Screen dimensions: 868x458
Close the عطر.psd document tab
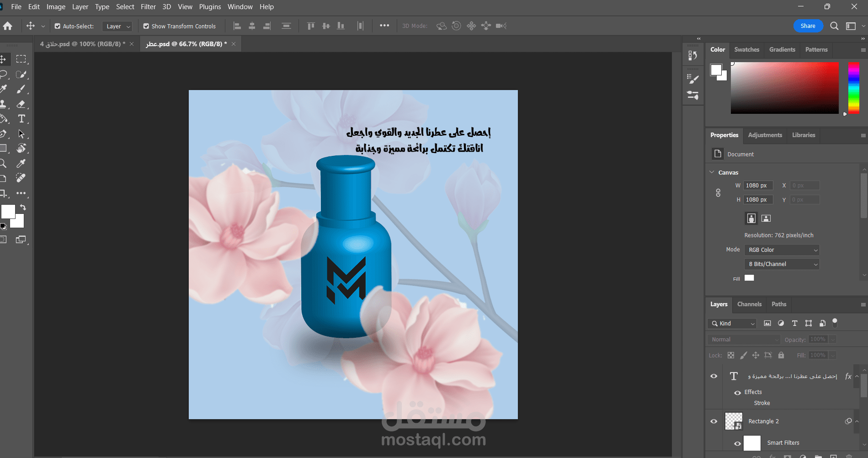[234, 44]
